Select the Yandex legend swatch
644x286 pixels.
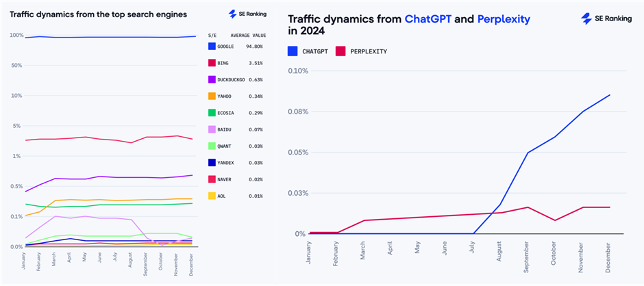point(212,163)
